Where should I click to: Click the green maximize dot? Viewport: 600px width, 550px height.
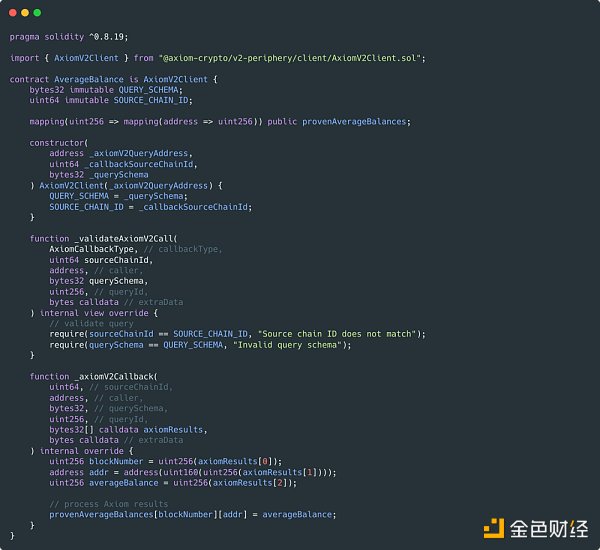click(x=38, y=12)
